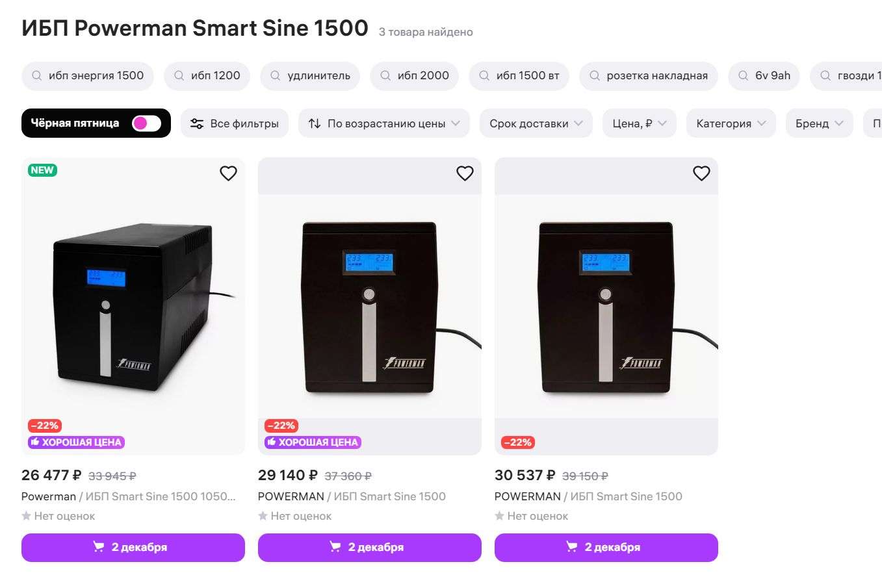This screenshot has width=882, height=588.
Task: Open the Бренд dropdown filter
Action: (x=819, y=123)
